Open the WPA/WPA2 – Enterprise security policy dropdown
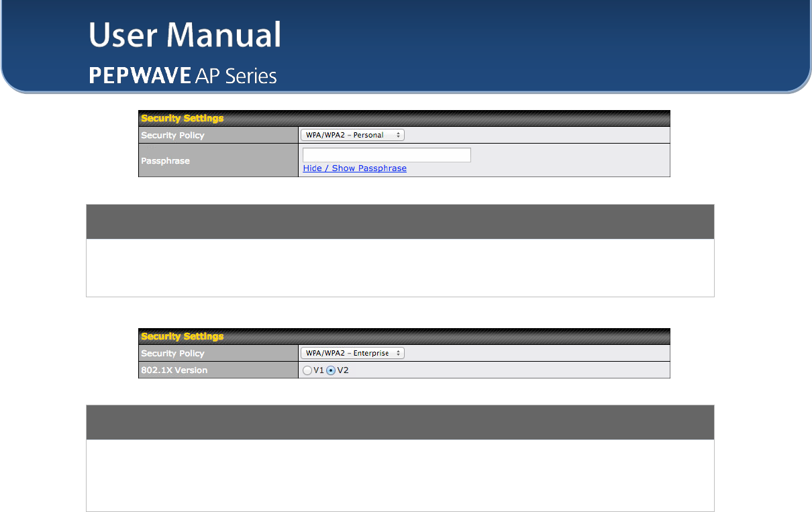The image size is (812, 512). [x=352, y=353]
